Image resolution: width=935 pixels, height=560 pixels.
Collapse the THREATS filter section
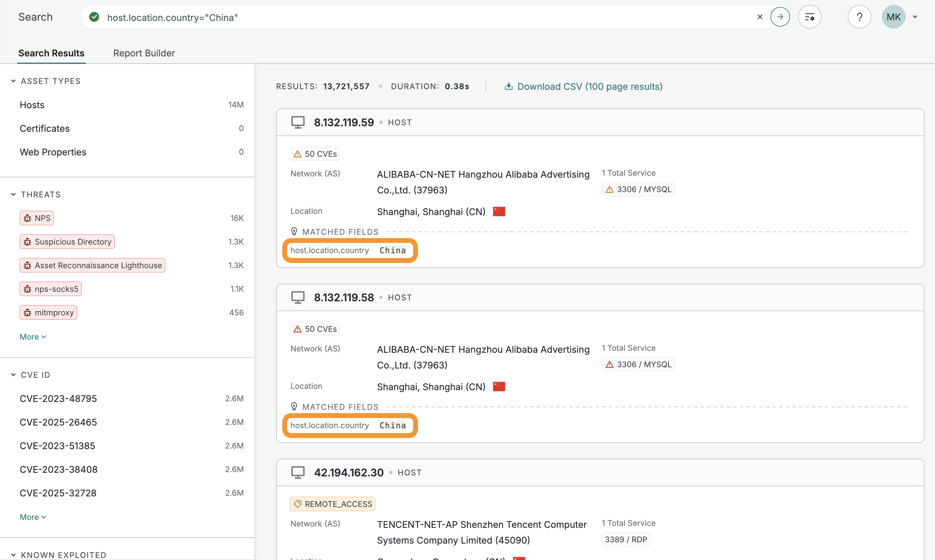[x=13, y=194]
